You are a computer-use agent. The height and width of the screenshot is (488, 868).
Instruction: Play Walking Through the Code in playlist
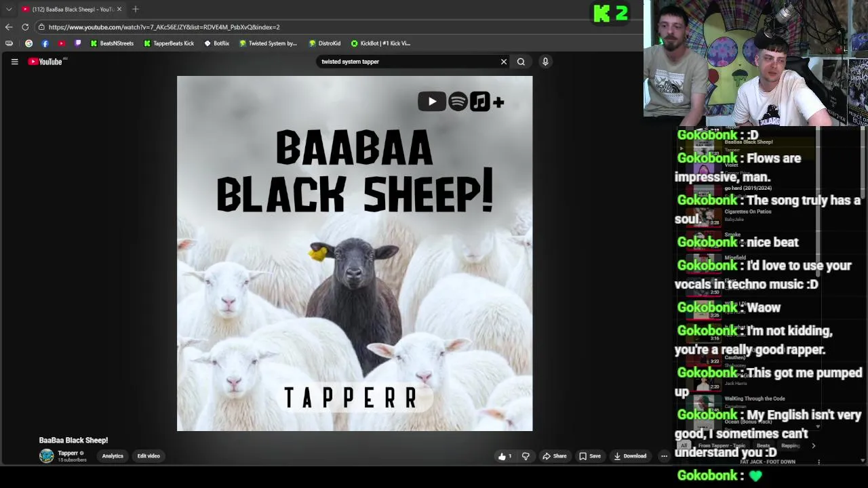point(748,402)
